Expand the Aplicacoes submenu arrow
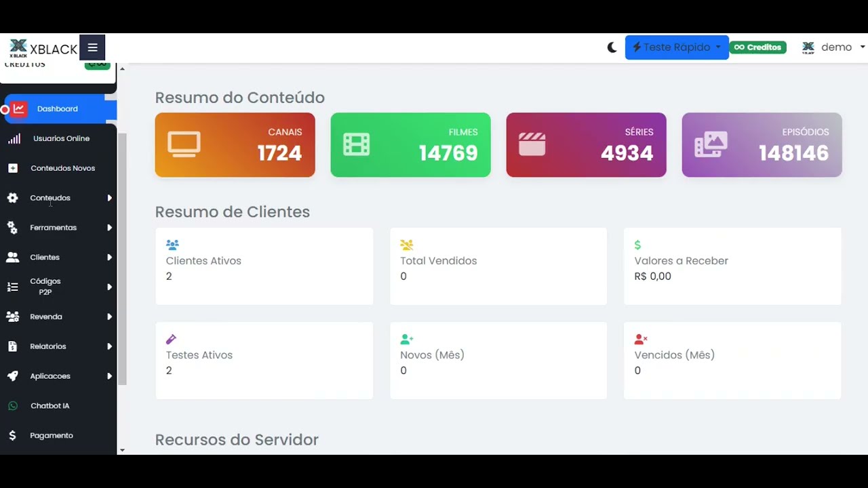The image size is (868, 488). point(109,376)
